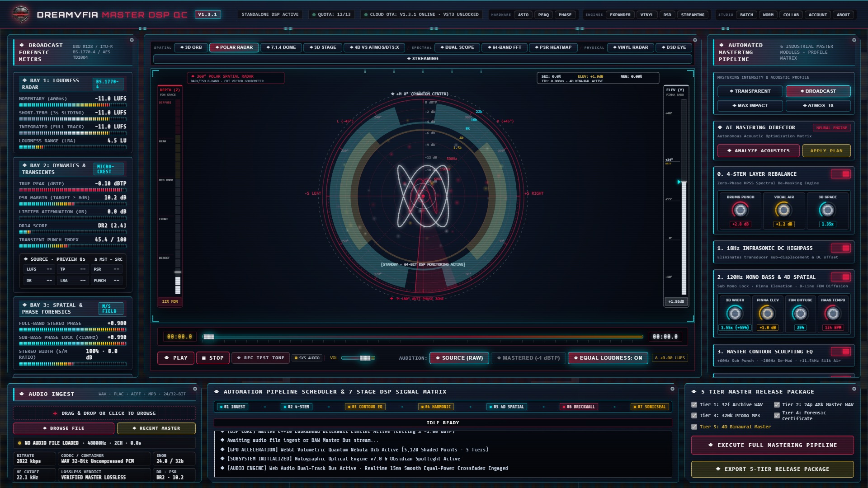Click the FDN Diffuse knob
This screenshot has width=868, height=488.
[800, 313]
